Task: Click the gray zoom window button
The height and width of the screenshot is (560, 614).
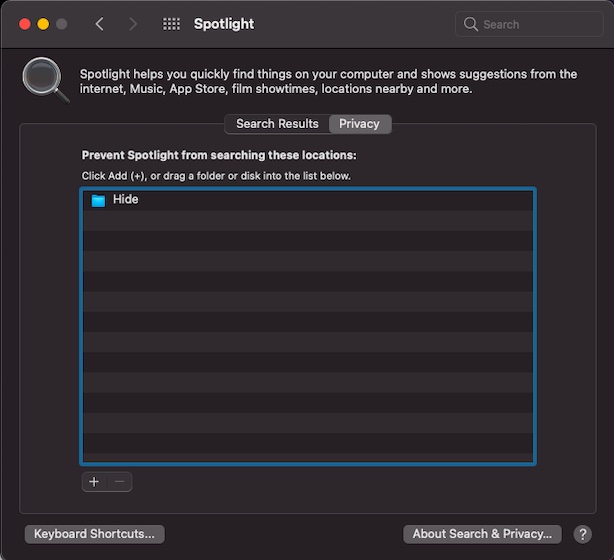Action: point(62,24)
